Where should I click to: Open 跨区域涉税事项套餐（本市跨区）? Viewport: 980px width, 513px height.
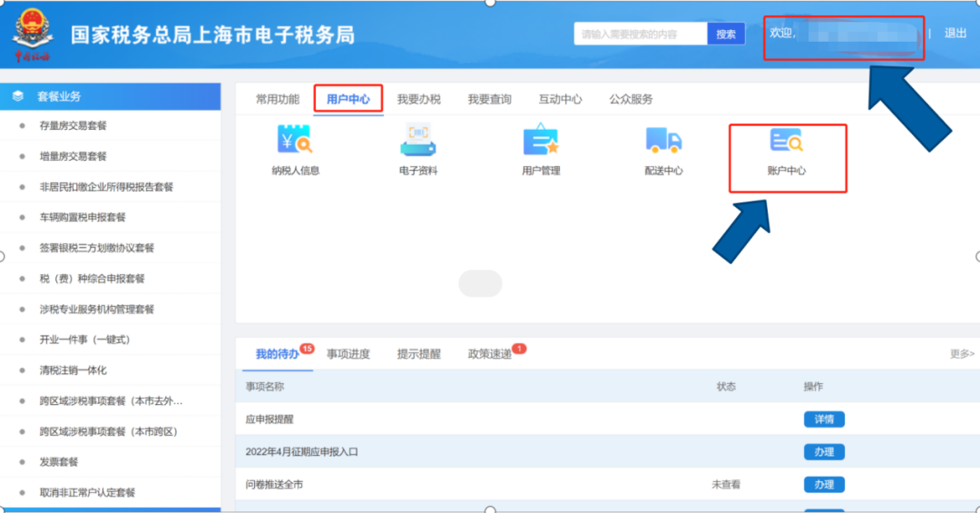[x=109, y=431]
